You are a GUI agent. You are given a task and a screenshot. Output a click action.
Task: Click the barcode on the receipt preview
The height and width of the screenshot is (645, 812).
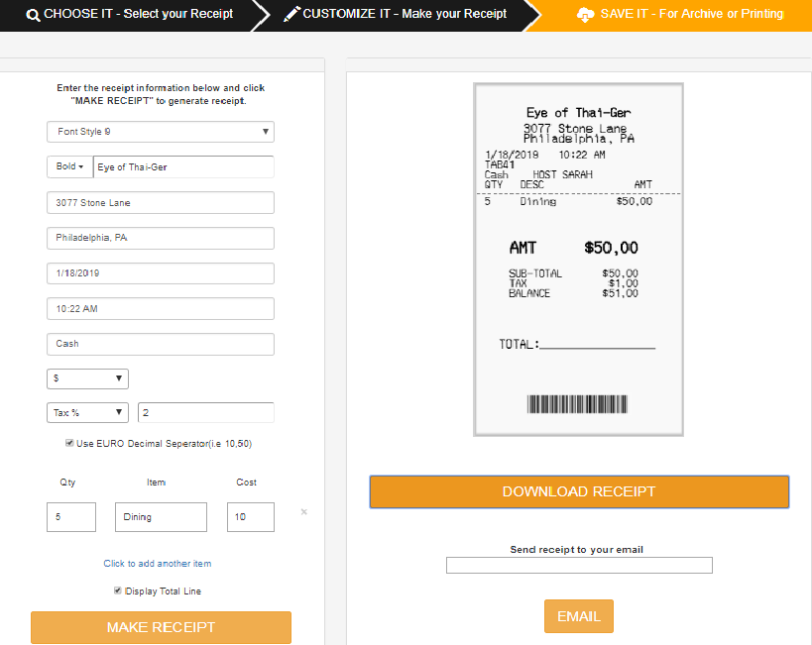[577, 404]
